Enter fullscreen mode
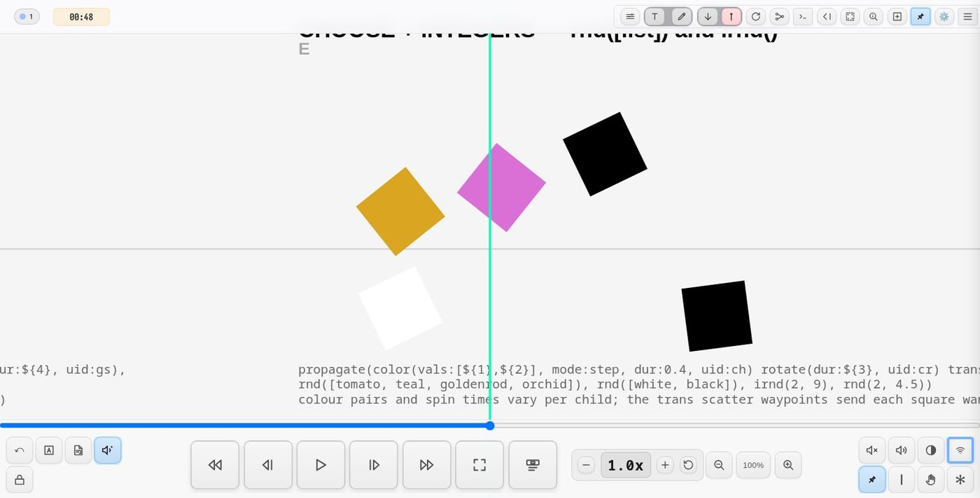Screen dimensions: 980x498 (x=479, y=465)
